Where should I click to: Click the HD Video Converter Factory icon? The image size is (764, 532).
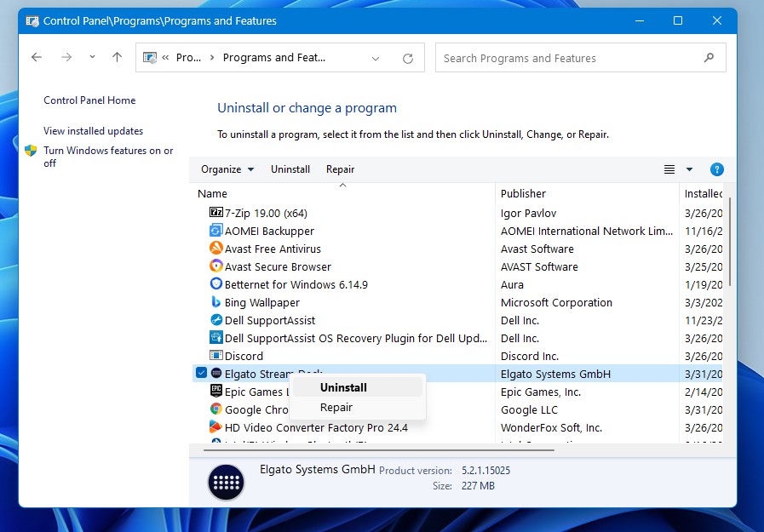[x=215, y=426]
